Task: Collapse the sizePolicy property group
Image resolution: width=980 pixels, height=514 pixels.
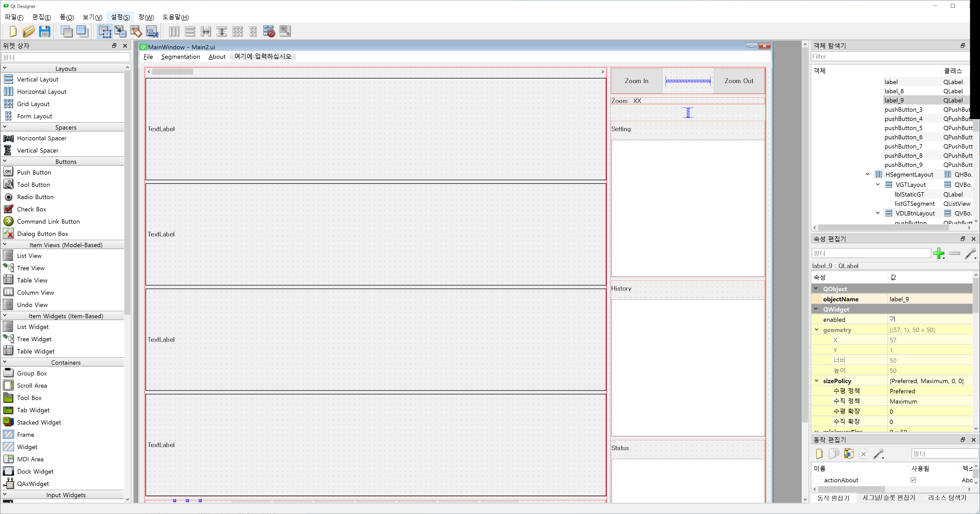Action: click(816, 381)
